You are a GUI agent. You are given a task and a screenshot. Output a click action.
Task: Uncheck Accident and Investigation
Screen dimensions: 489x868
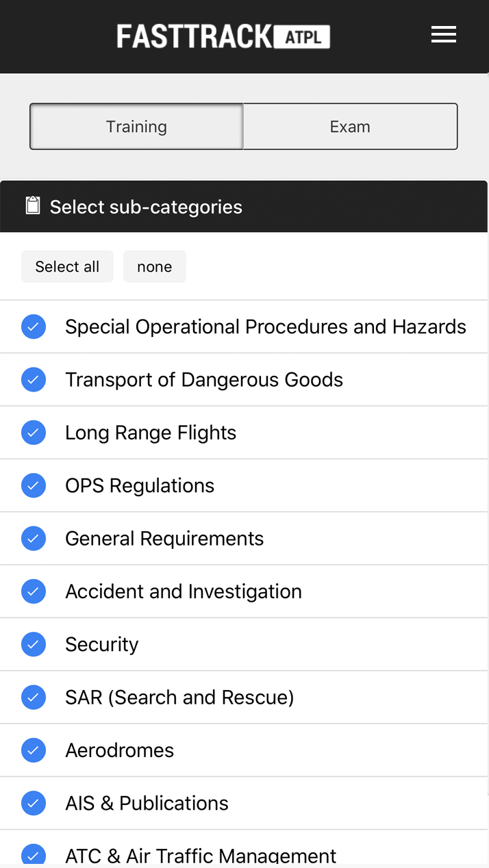coord(34,591)
